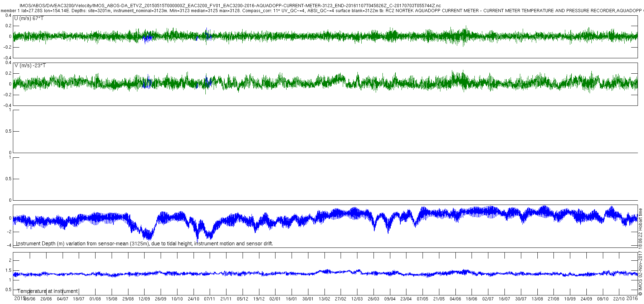Click the '09/04' date tick label

pos(390,299)
